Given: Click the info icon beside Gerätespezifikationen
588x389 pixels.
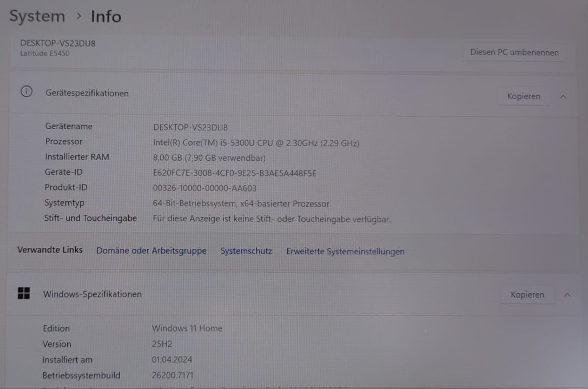Looking at the screenshot, I should (x=27, y=91).
